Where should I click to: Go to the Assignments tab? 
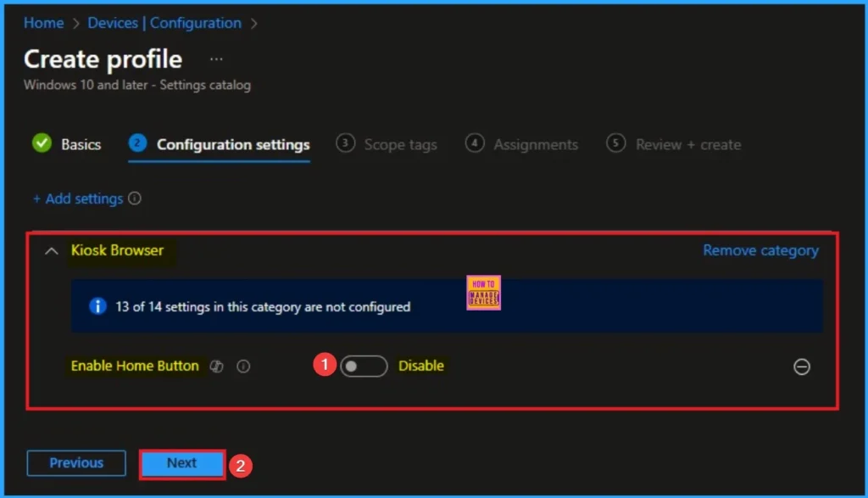(x=536, y=144)
